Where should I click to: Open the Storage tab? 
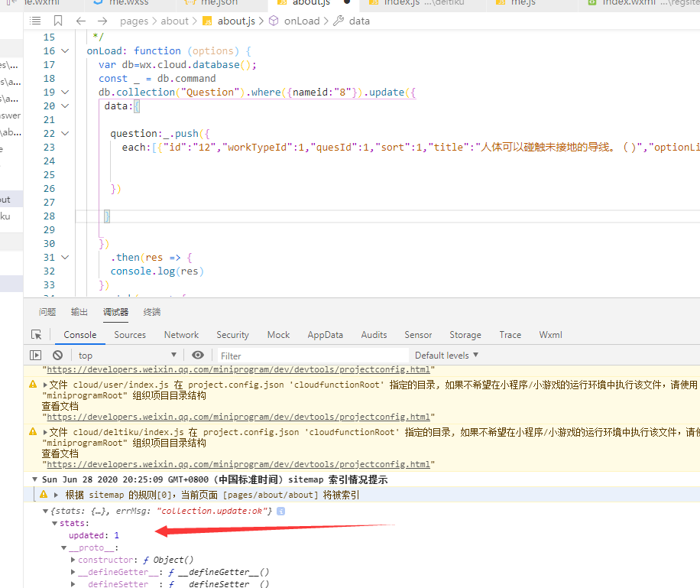click(465, 335)
